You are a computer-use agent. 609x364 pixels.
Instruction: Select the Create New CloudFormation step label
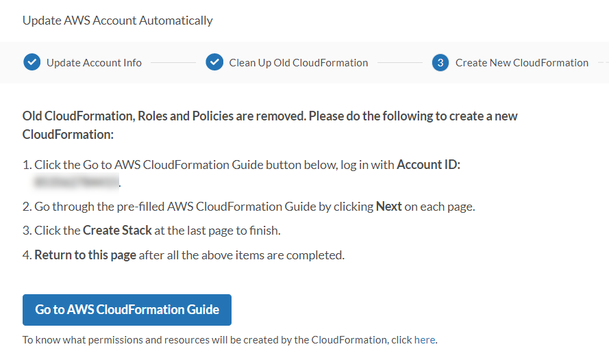tap(521, 62)
